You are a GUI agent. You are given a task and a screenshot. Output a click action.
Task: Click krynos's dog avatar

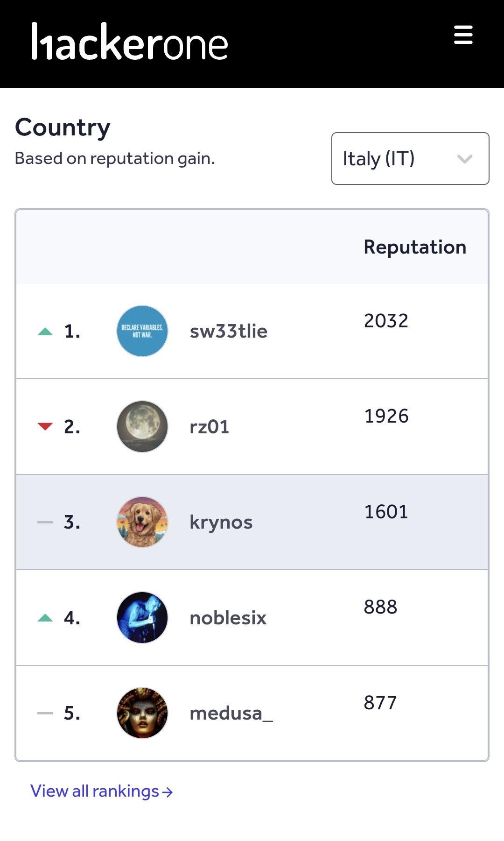[x=142, y=522]
